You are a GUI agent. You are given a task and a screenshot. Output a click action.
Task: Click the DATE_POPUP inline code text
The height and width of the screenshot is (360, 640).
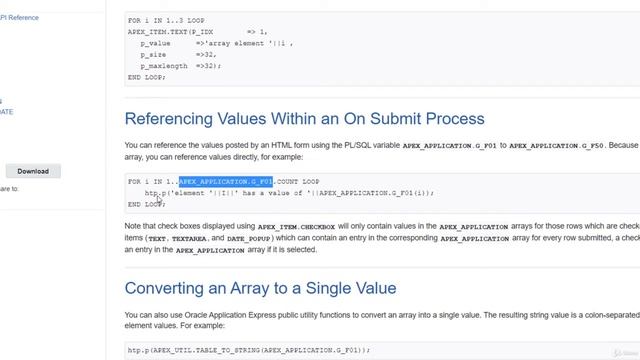pyautogui.click(x=249, y=238)
